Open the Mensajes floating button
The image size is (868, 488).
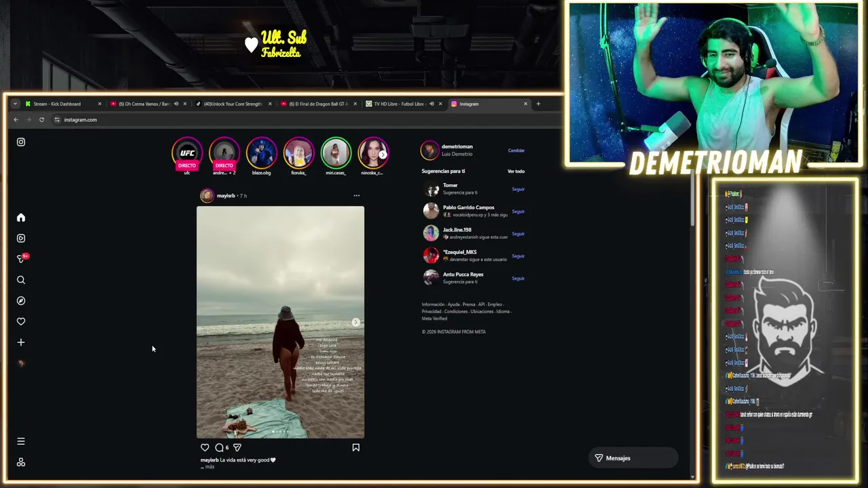pos(633,458)
